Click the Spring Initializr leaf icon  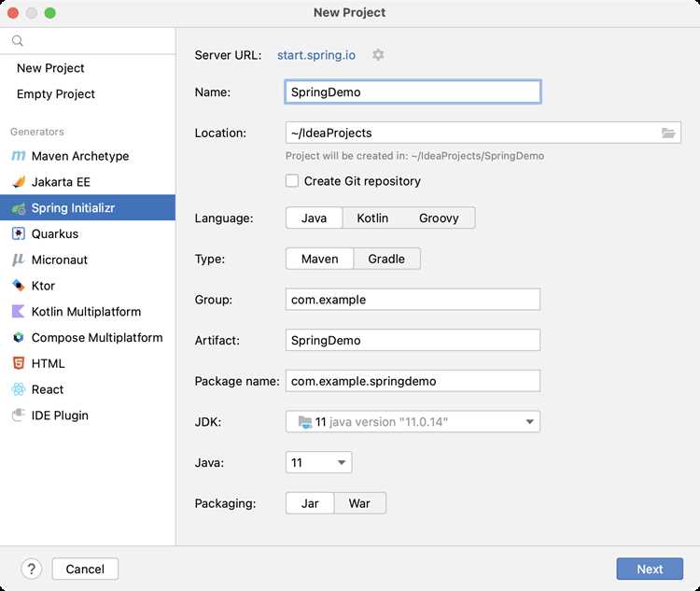pos(19,208)
